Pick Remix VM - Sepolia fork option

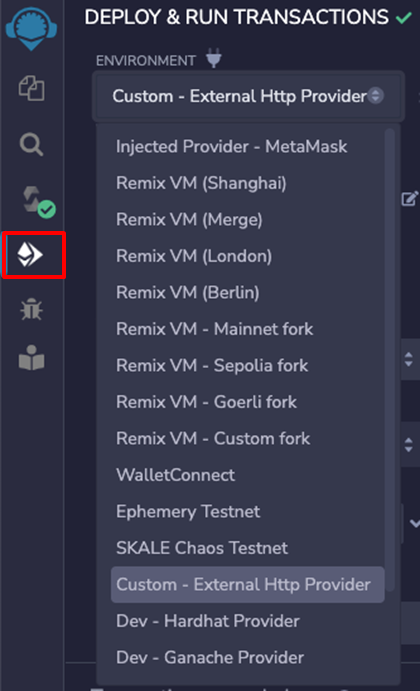tap(212, 366)
